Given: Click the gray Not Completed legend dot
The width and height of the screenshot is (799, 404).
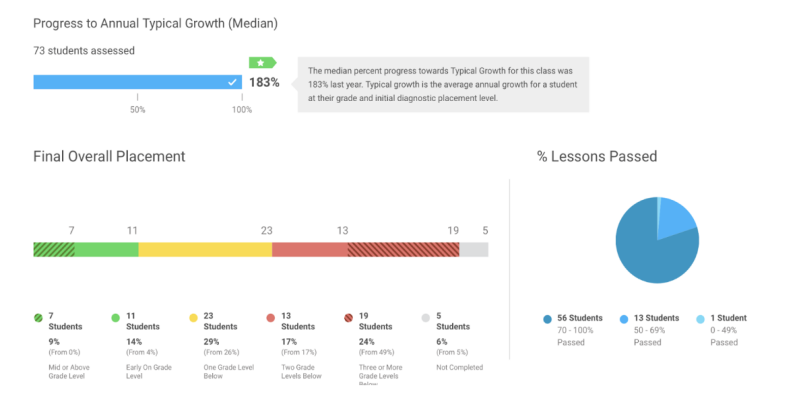Looking at the screenshot, I should tap(426, 318).
